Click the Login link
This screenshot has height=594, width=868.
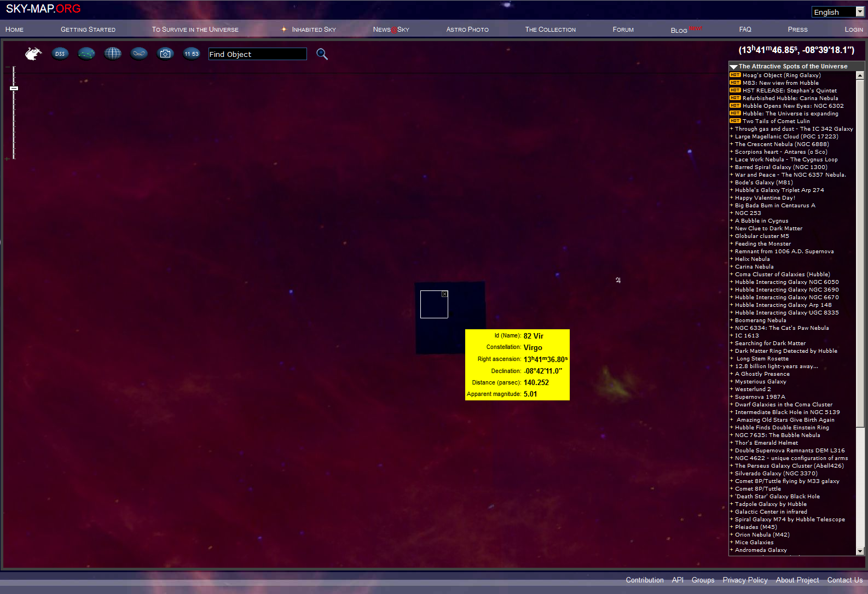click(x=854, y=30)
